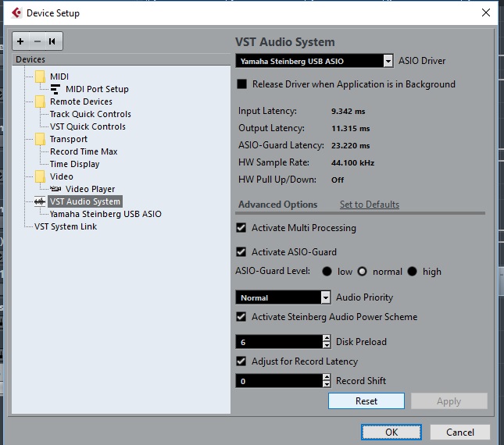Viewport: 504px width, 445px height.
Task: Click the HW Sample Rate value 44.100 kHz
Action: (x=353, y=163)
